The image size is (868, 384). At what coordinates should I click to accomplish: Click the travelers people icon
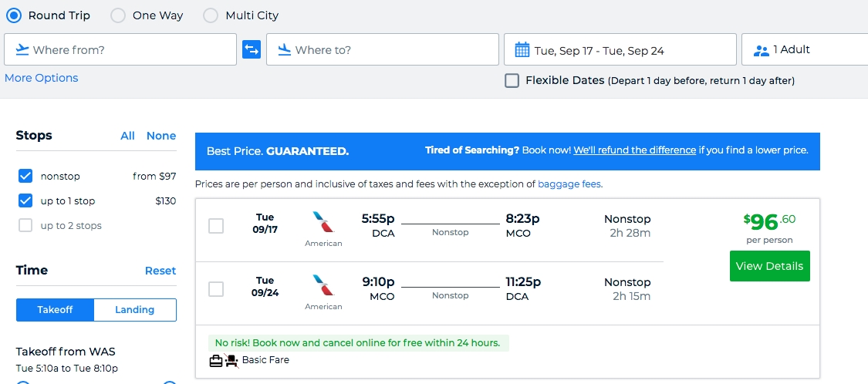762,50
